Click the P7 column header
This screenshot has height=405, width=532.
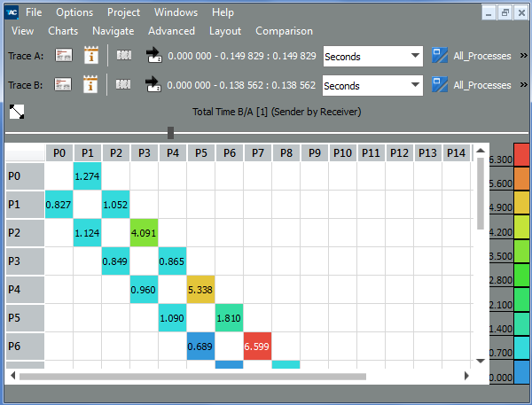coord(258,153)
